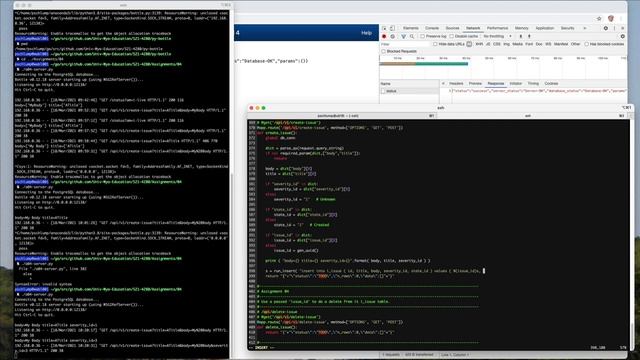Image resolution: width=640 pixels, height=360 pixels.
Task: Switch to the Console tab
Action: [432, 28]
